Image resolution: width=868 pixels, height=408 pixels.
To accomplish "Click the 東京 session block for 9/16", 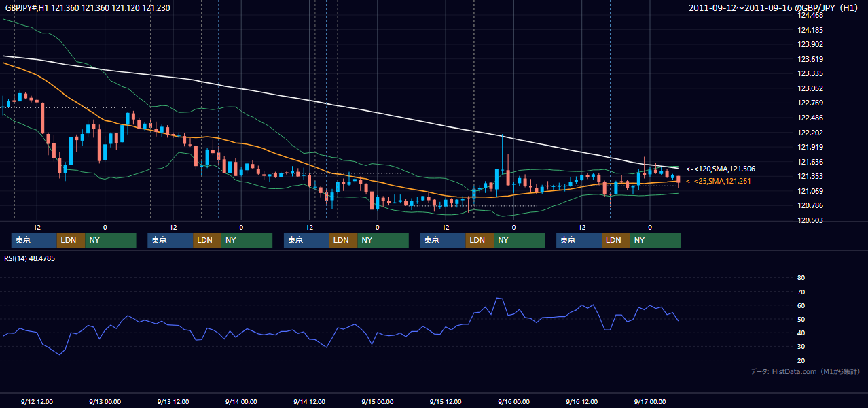I will pos(579,240).
